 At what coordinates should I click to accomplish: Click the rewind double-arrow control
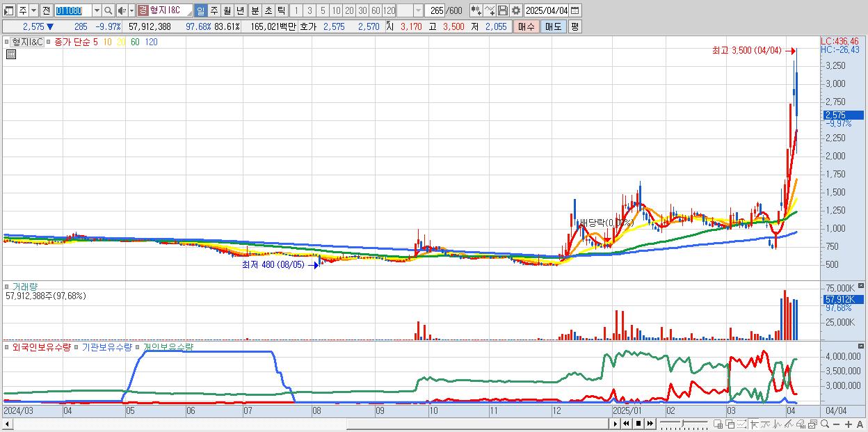(626, 424)
